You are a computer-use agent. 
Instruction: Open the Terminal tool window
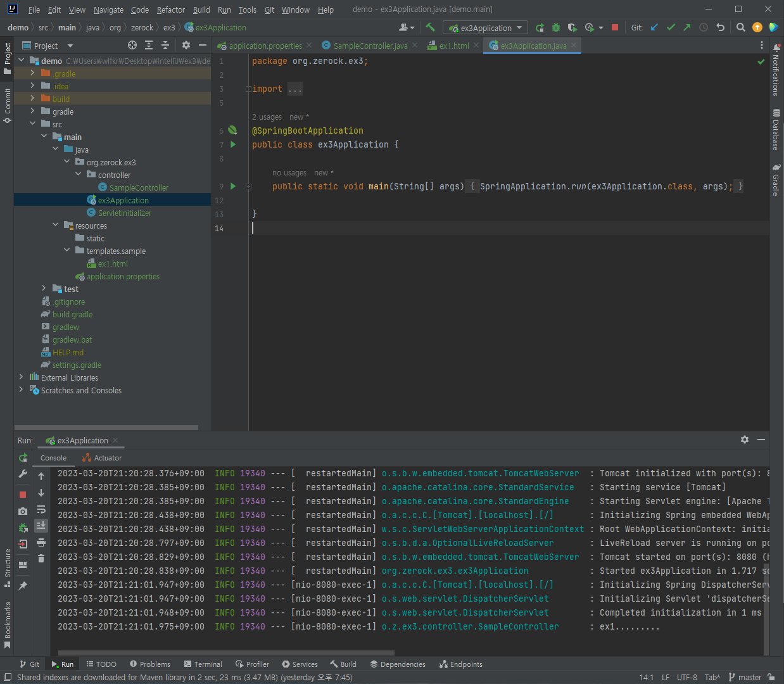pyautogui.click(x=203, y=664)
